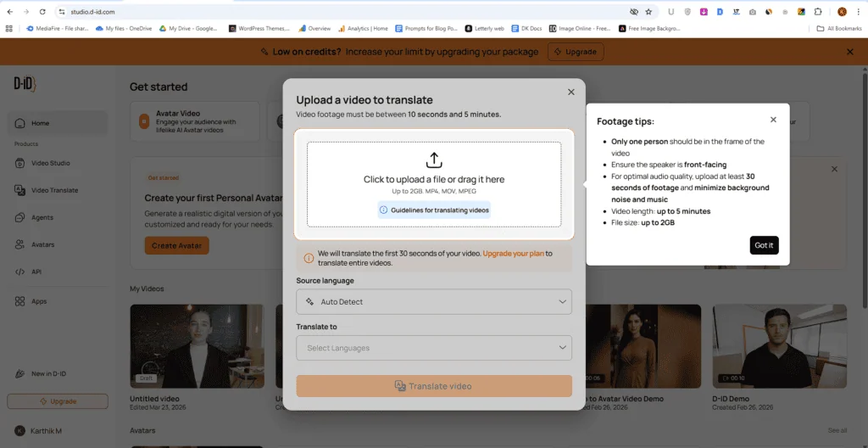Viewport: 868px width, 448px height.
Task: Open the Chrome extensions puzzle icon
Action: pyautogui.click(x=818, y=12)
